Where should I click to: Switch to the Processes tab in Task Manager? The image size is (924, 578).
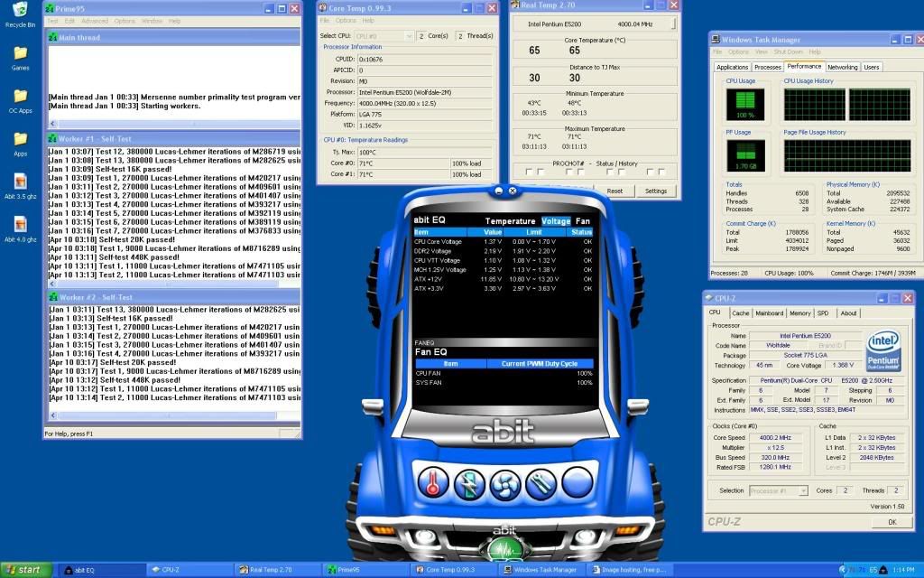click(x=767, y=67)
